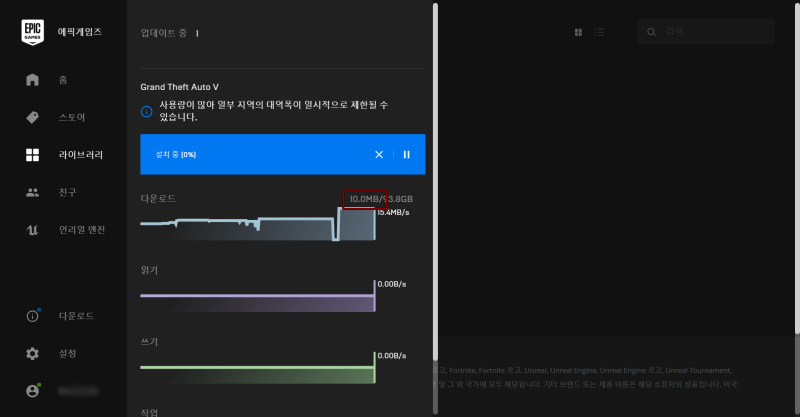Switch library to grid view
This screenshot has width=800, height=417.
(x=578, y=32)
